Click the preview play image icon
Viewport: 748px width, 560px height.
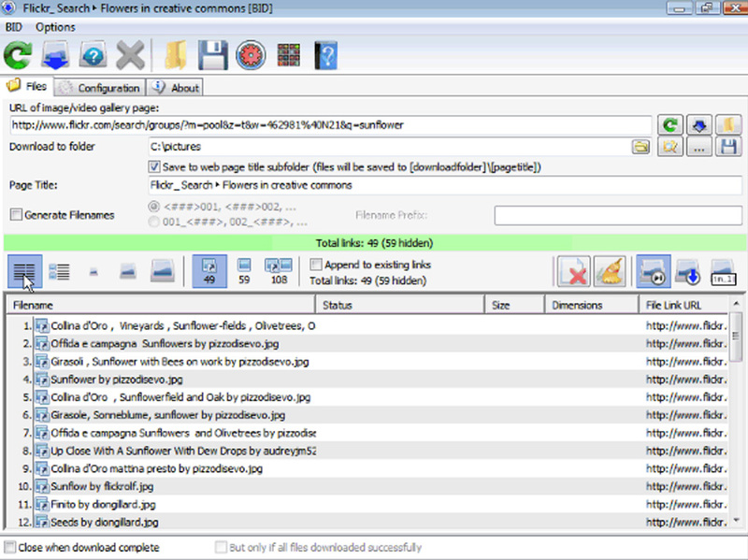654,271
